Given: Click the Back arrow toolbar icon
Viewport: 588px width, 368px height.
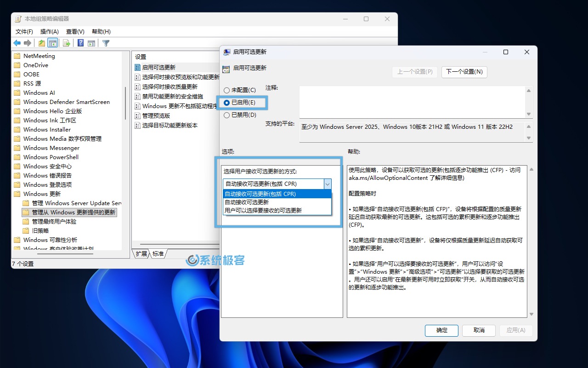Looking at the screenshot, I should coord(17,43).
